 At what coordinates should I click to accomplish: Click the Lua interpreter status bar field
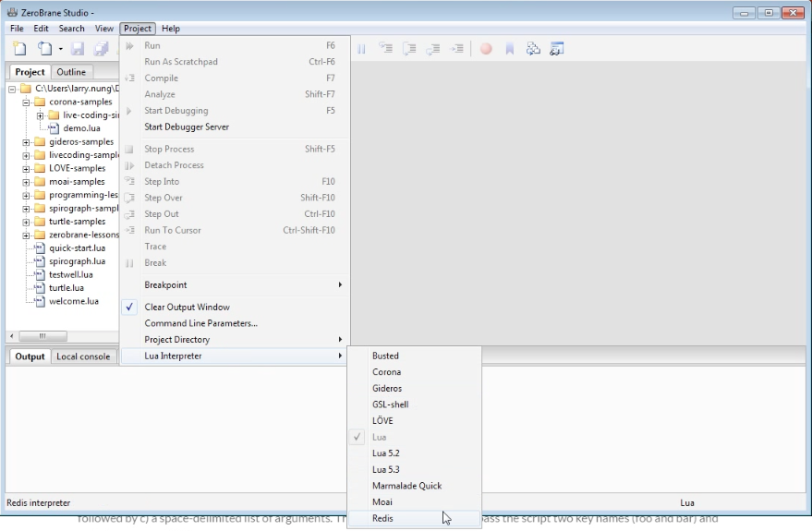pyautogui.click(x=686, y=502)
